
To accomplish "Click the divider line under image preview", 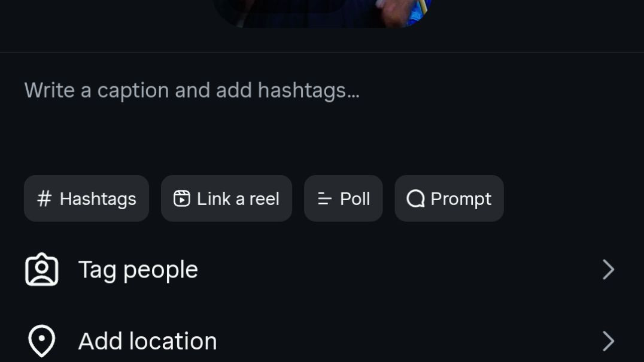I will coord(322,52).
